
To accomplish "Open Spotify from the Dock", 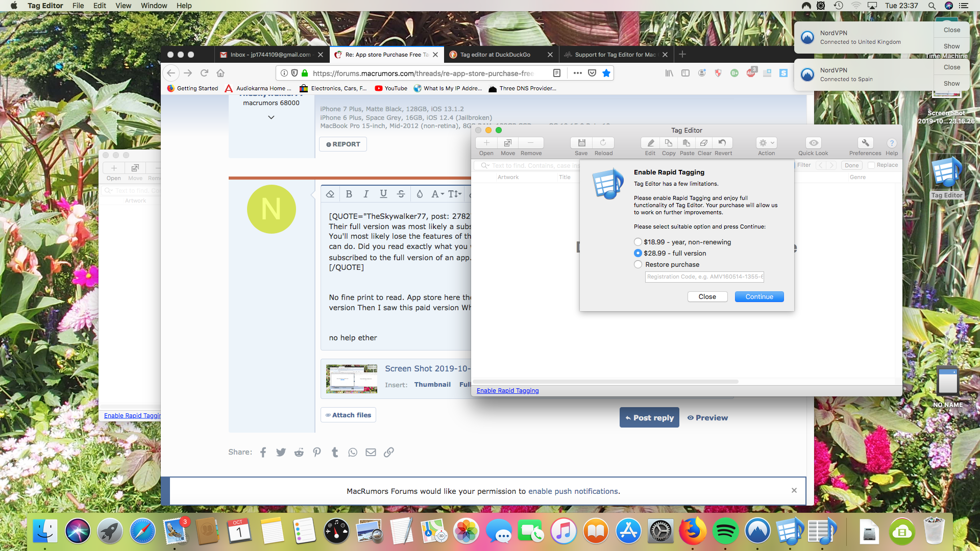I will [x=725, y=532].
